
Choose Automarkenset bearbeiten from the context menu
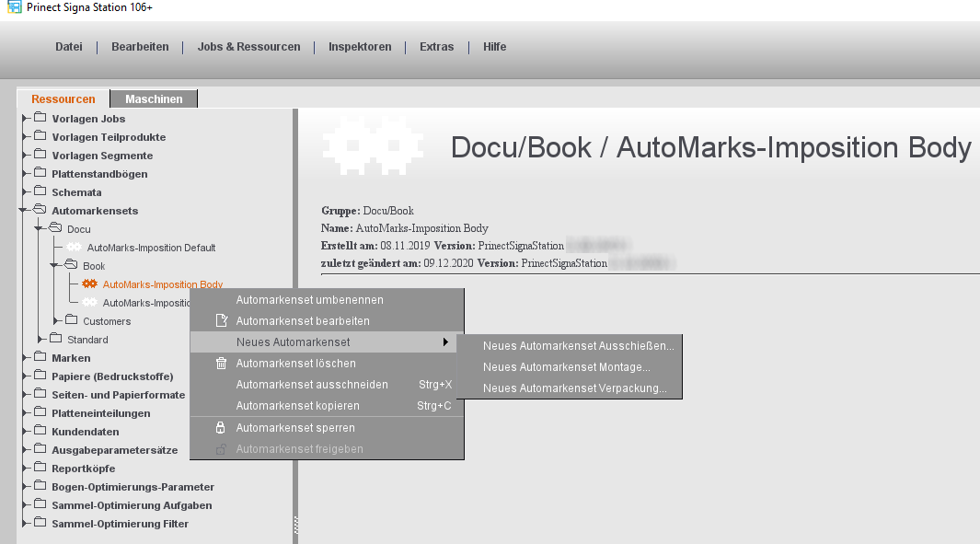pos(327,320)
